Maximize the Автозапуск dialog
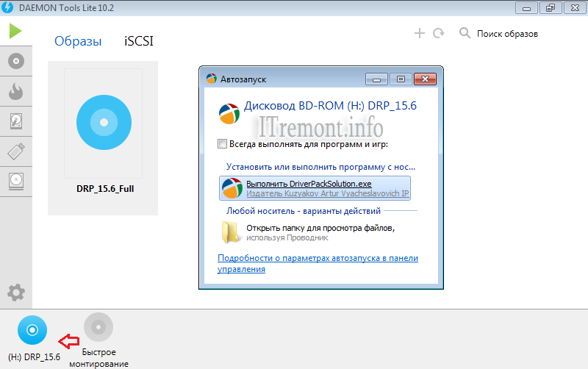Viewport: 588px width, 369px height. click(401, 79)
